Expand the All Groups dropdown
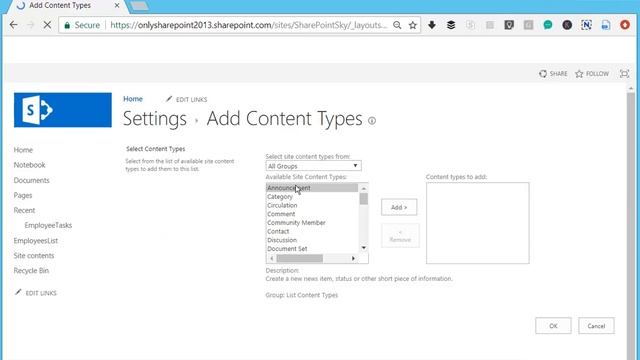 (x=313, y=166)
